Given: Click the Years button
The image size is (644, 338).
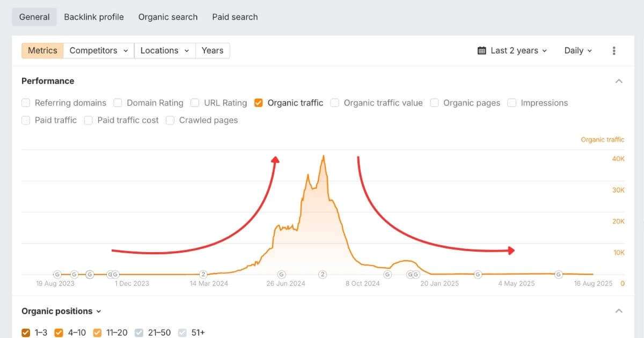Looking at the screenshot, I should [213, 50].
